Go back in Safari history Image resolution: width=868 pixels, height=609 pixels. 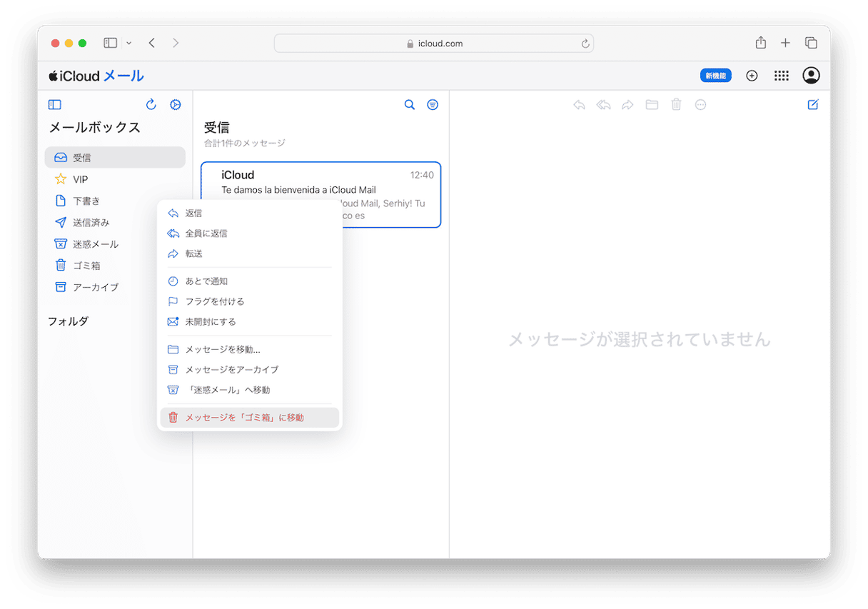pos(151,43)
